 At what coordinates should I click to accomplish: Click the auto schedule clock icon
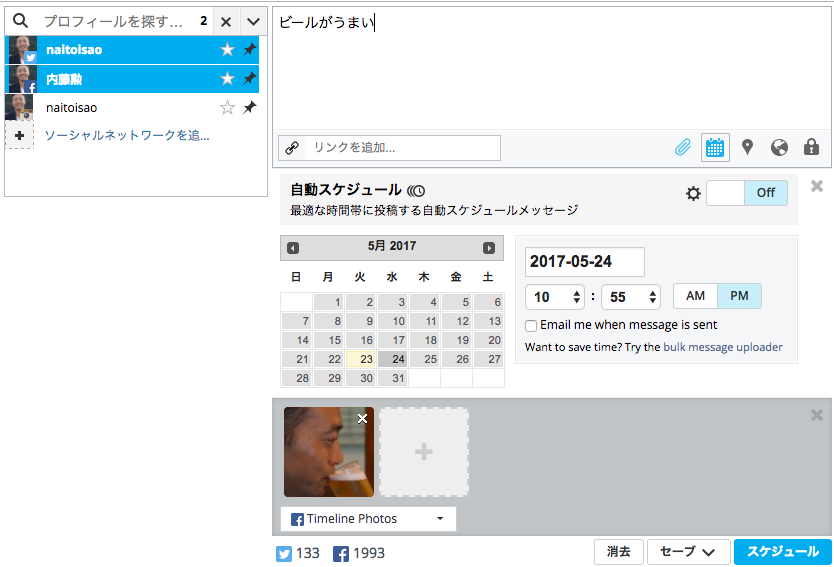(x=416, y=190)
